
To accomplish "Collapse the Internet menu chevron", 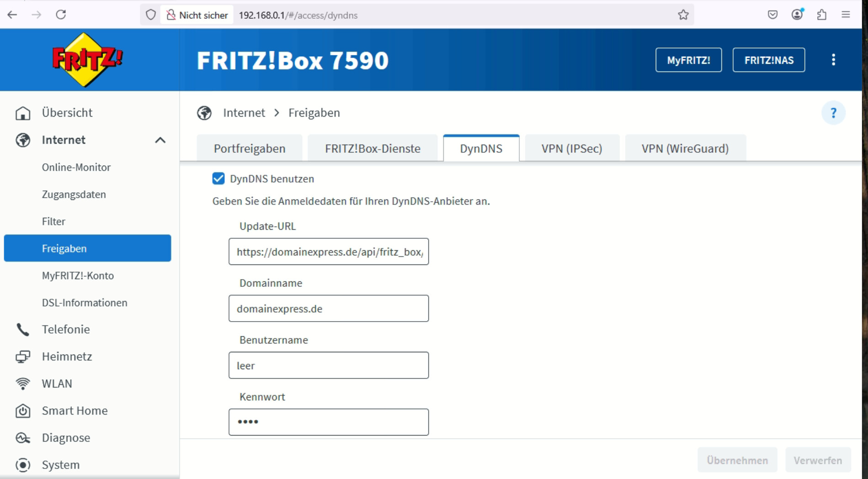I will pyautogui.click(x=160, y=140).
